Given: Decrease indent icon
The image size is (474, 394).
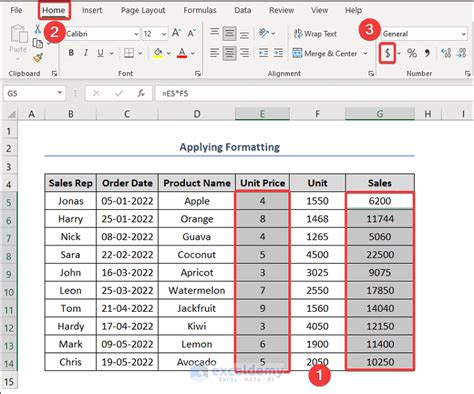Looking at the screenshot, I should (x=263, y=53).
